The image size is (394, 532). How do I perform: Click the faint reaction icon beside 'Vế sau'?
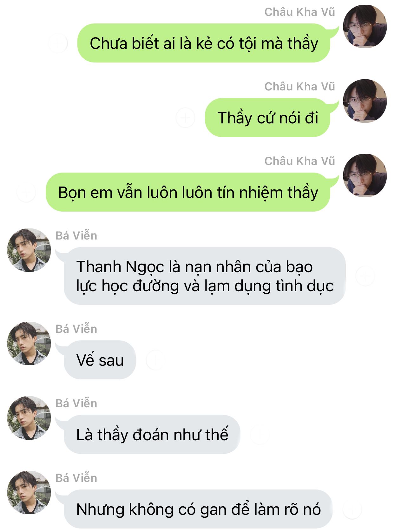point(155,360)
